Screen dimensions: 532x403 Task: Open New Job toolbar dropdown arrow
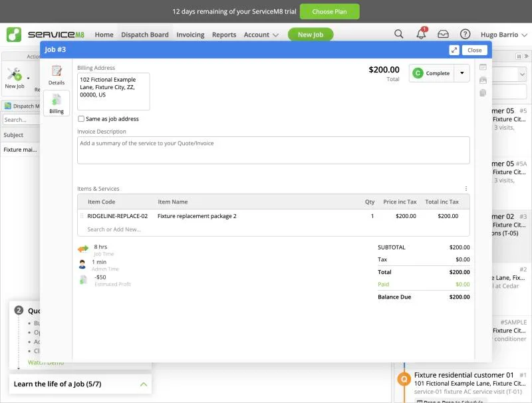click(28, 78)
